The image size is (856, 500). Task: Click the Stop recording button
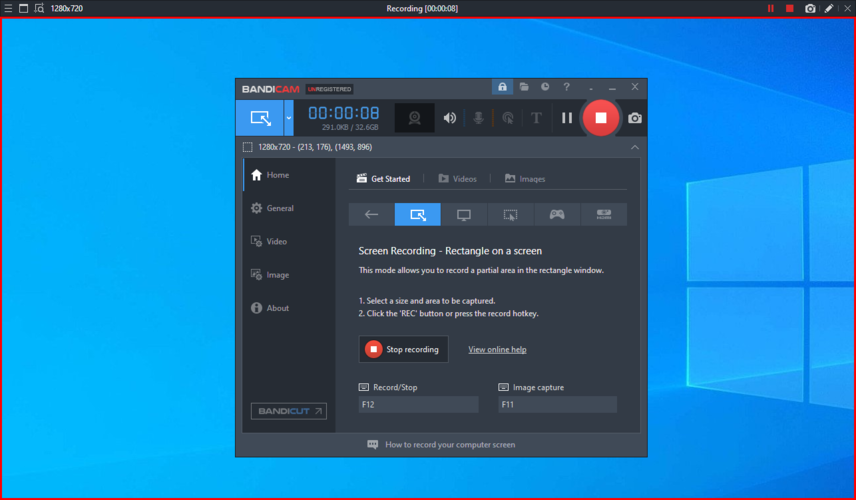pos(403,349)
